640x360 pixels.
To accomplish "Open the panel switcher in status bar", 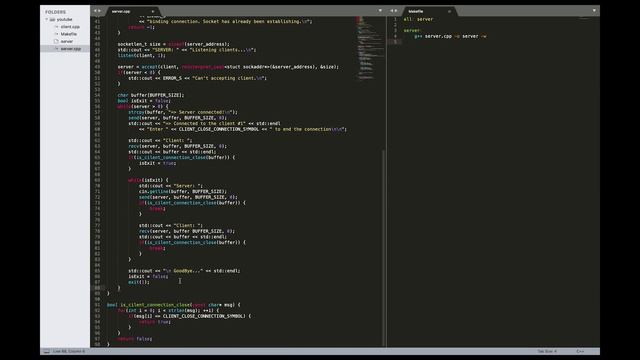I will click(x=47, y=351).
